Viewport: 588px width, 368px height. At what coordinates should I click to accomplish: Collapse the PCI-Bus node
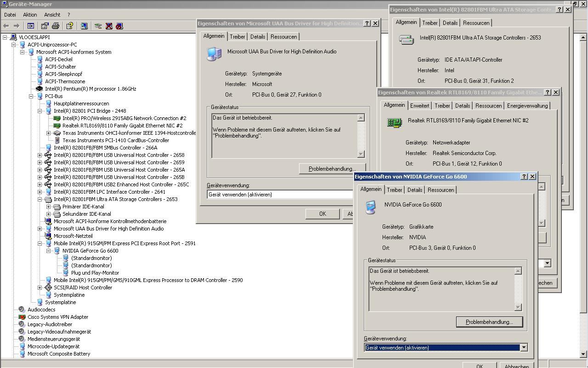(31, 96)
